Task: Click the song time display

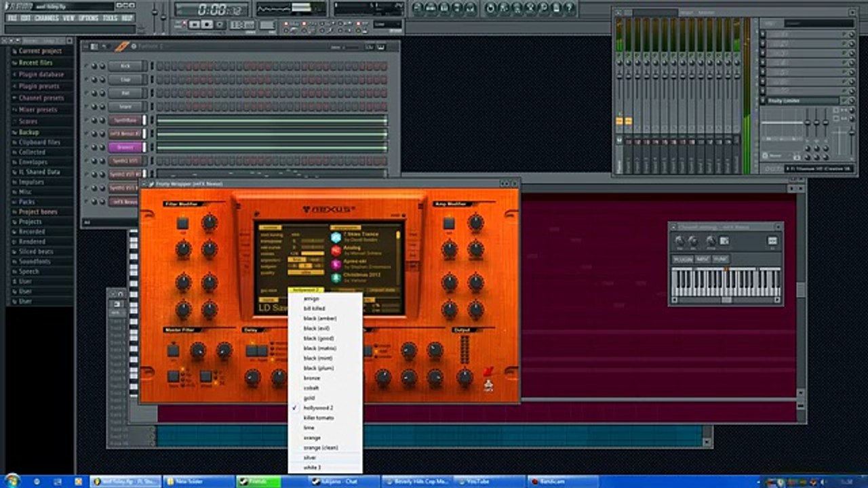Action: click(x=212, y=9)
